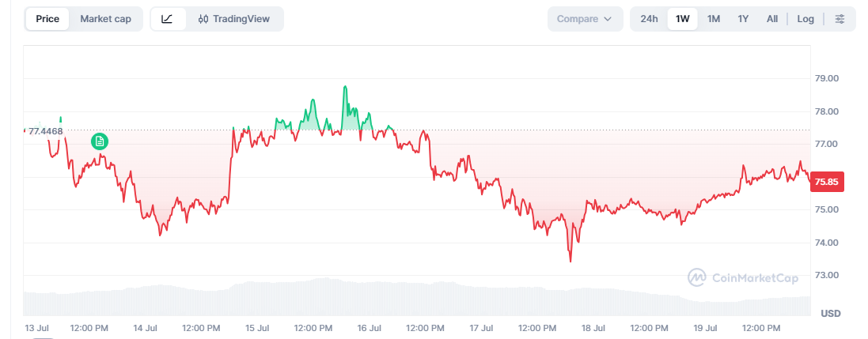Viewport: 868px width, 339px height.
Task: Select the 1W time range
Action: click(683, 19)
